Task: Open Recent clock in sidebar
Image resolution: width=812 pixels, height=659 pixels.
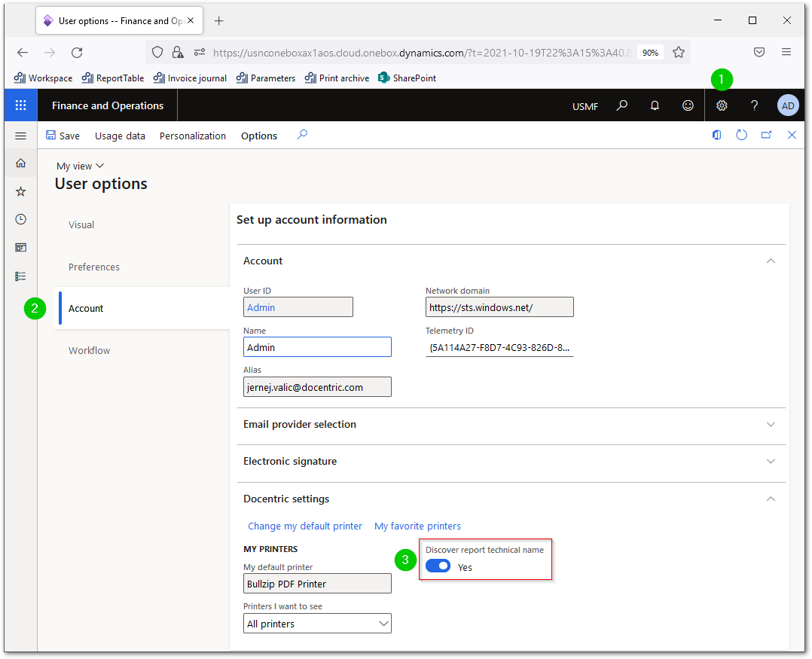Action: pos(21,219)
